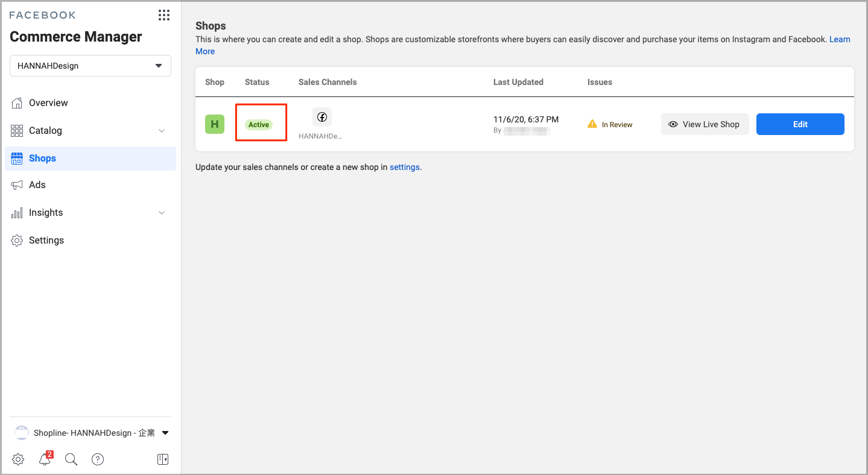Open the help question mark icon

pyautogui.click(x=98, y=459)
